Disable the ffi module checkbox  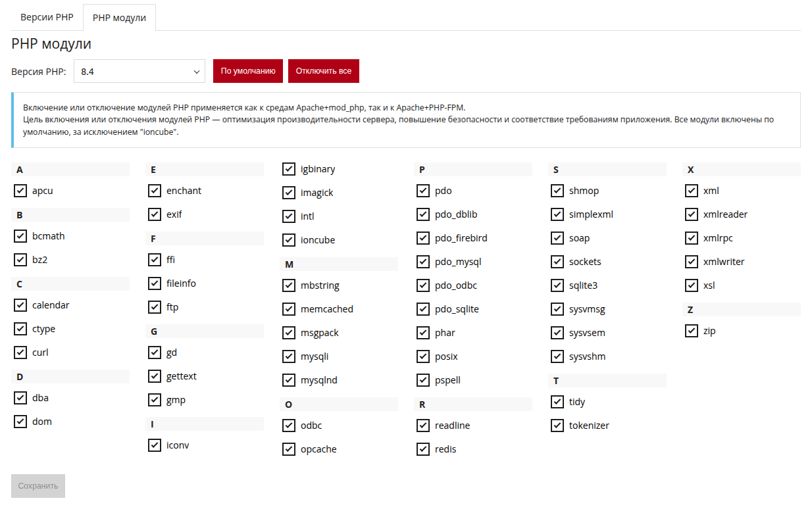155,260
